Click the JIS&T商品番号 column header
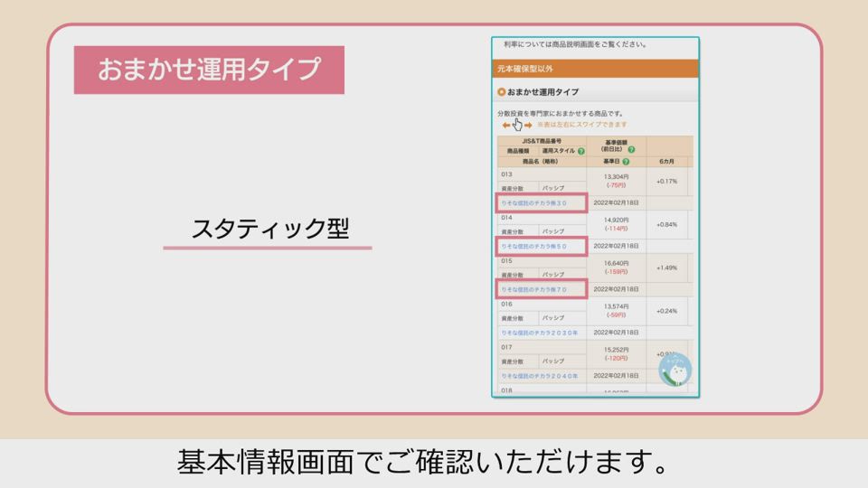The height and width of the screenshot is (488, 868). click(x=542, y=141)
